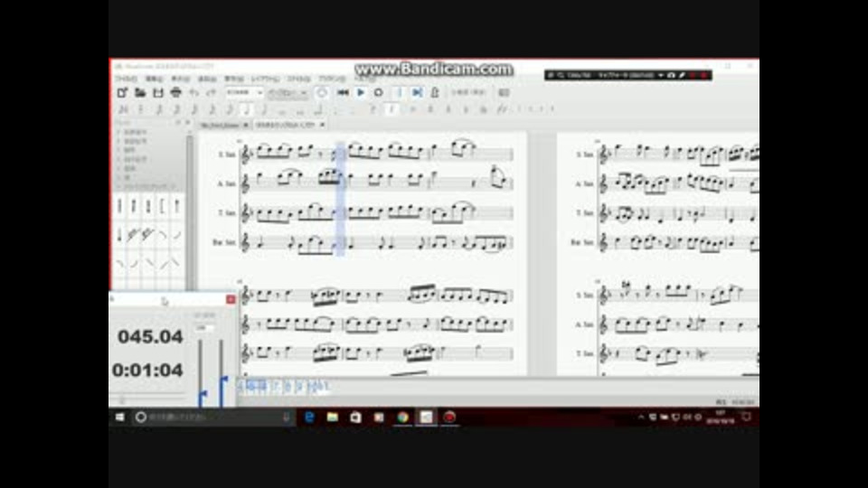The image size is (868, 488).
Task: Pick the fall palette symbol
Action: point(163,235)
